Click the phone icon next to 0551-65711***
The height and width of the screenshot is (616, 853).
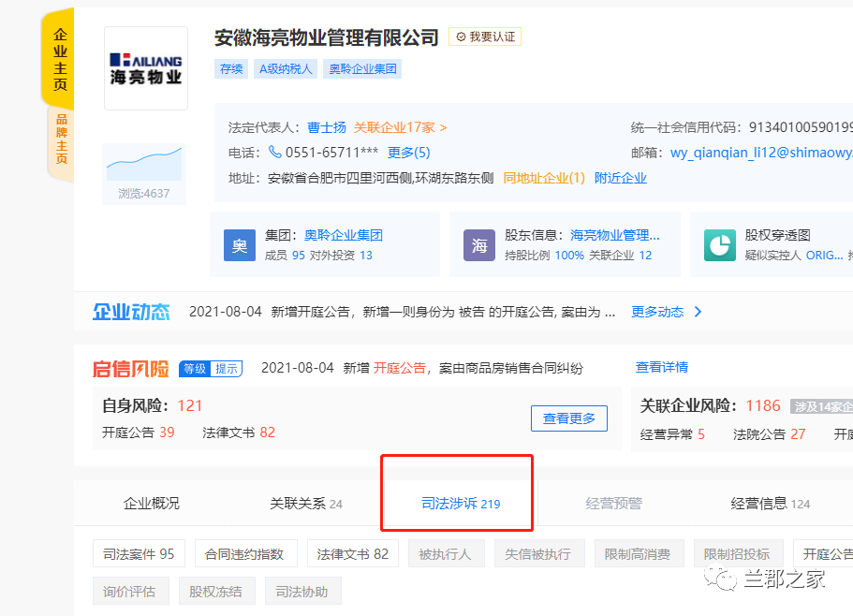[x=275, y=152]
